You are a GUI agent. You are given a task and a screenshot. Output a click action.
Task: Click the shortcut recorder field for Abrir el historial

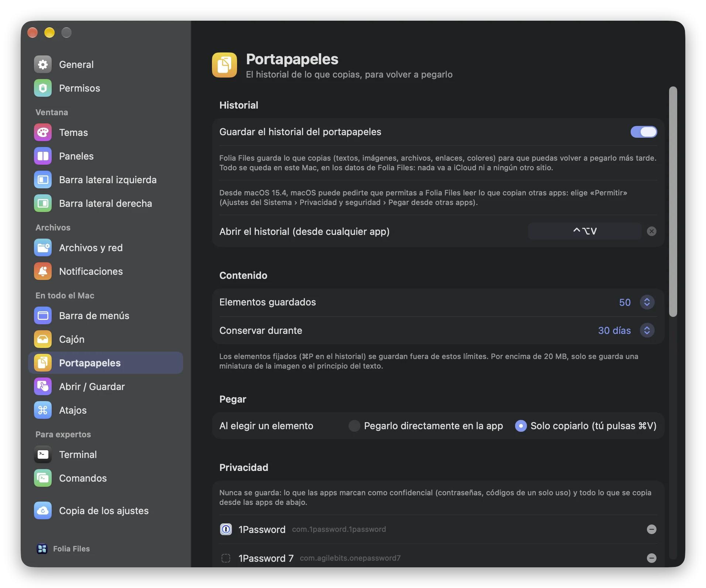[x=585, y=231]
